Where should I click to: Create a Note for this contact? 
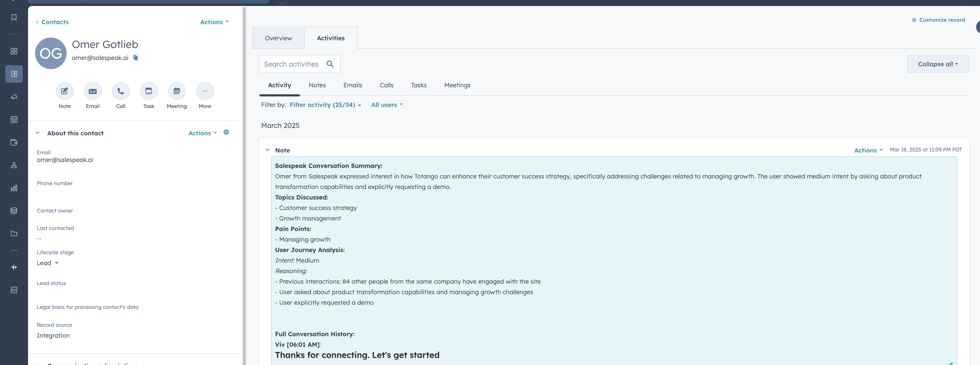(65, 91)
